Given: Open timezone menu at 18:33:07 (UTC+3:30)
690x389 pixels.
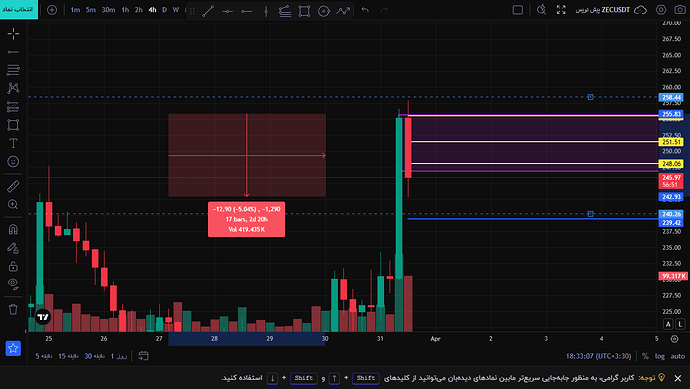Looking at the screenshot, I should point(598,356).
